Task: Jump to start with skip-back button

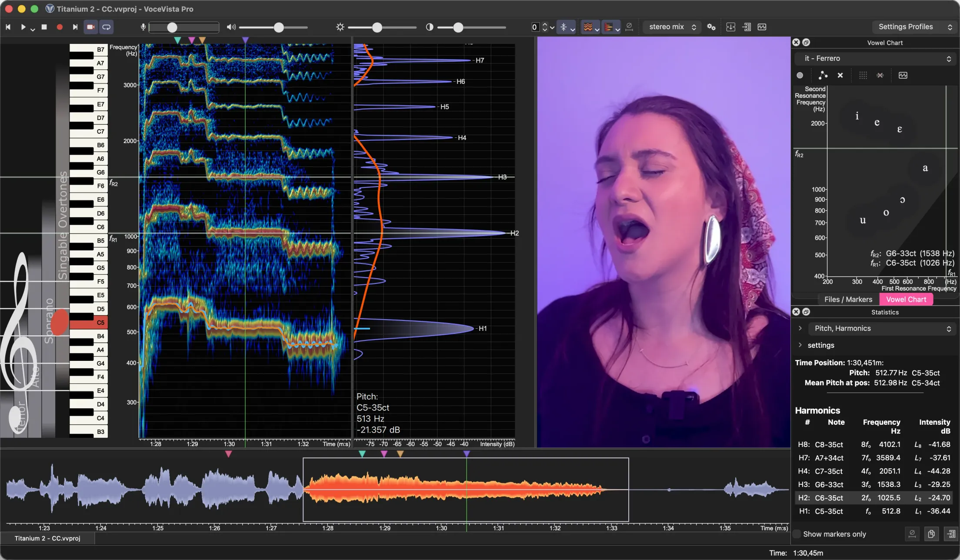Action: pos(8,27)
